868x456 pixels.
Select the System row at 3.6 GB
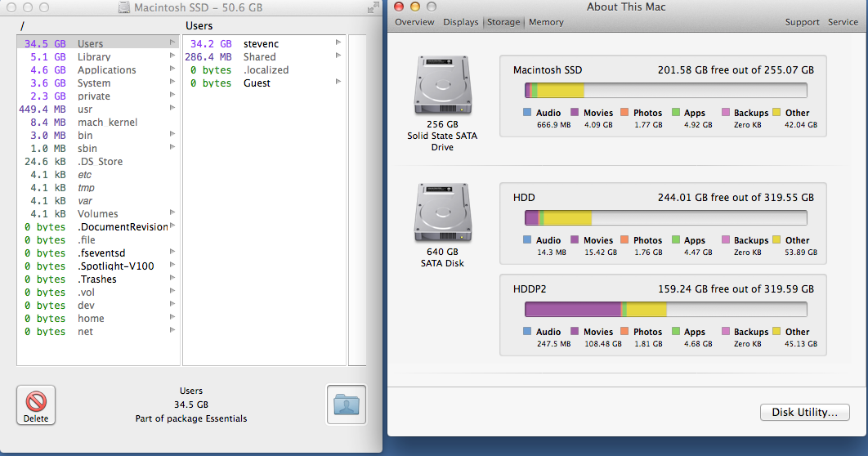[x=98, y=83]
